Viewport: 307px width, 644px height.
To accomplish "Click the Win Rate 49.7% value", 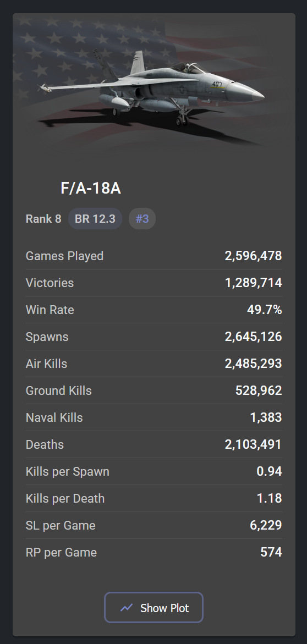I will click(x=264, y=310).
